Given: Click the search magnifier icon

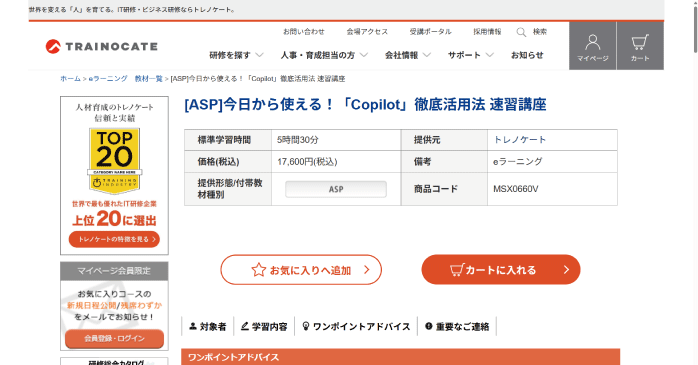Looking at the screenshot, I should coord(521,32).
